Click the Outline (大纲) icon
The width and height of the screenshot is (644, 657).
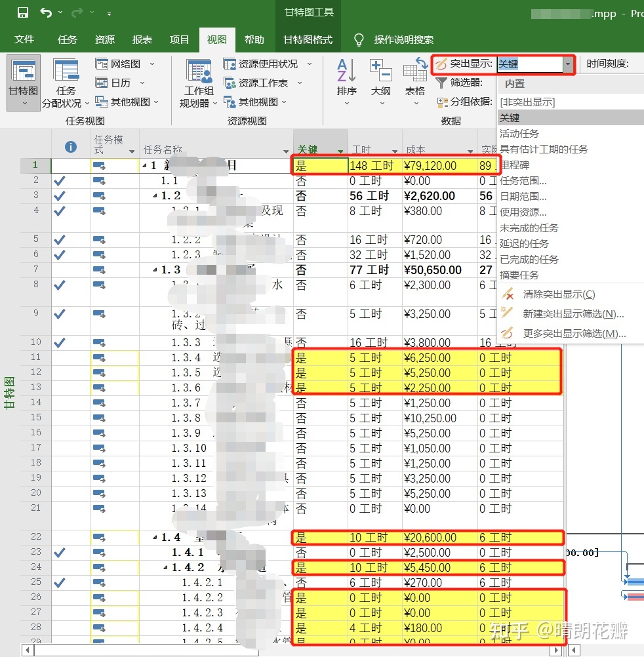pos(380,70)
